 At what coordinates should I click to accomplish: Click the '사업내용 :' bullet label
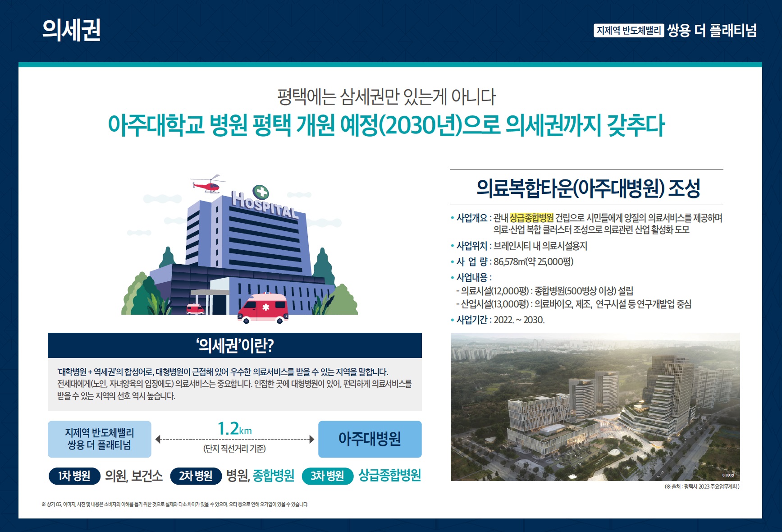(471, 277)
